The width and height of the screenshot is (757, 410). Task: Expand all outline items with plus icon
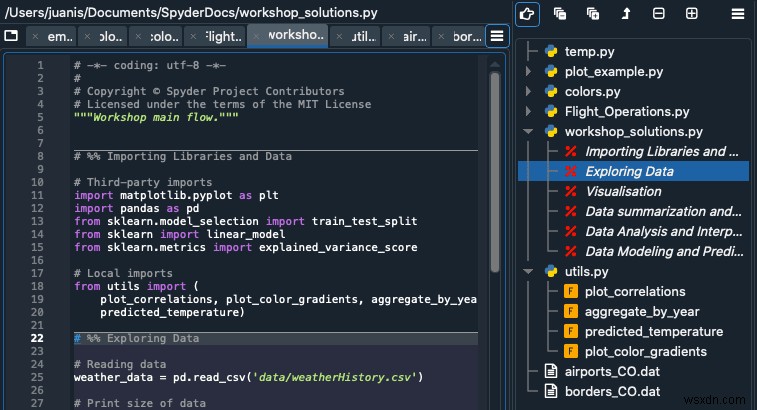click(x=691, y=14)
